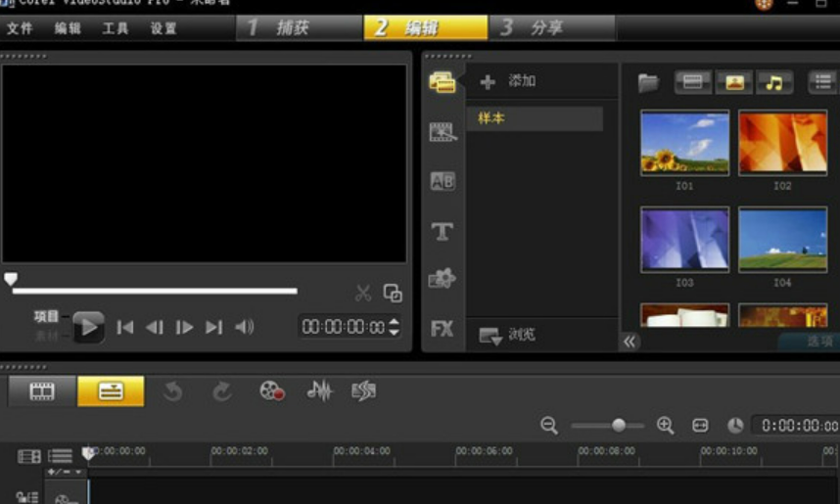840x504 pixels.
Task: Open the 文件 menu
Action: pyautogui.click(x=20, y=28)
